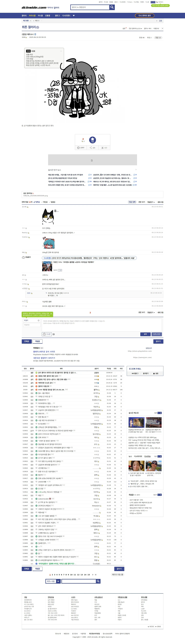The image size is (185, 644).
Task: Open MY갤로그 in login box
Action: [x=135, y=373]
